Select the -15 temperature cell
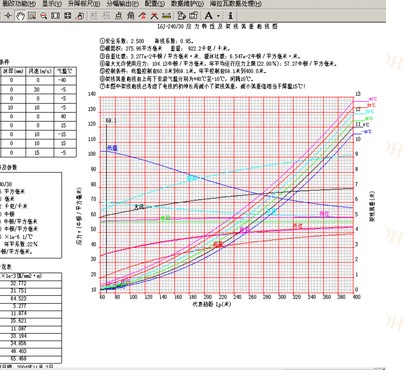Screen dimensions: 405x370 (62, 134)
